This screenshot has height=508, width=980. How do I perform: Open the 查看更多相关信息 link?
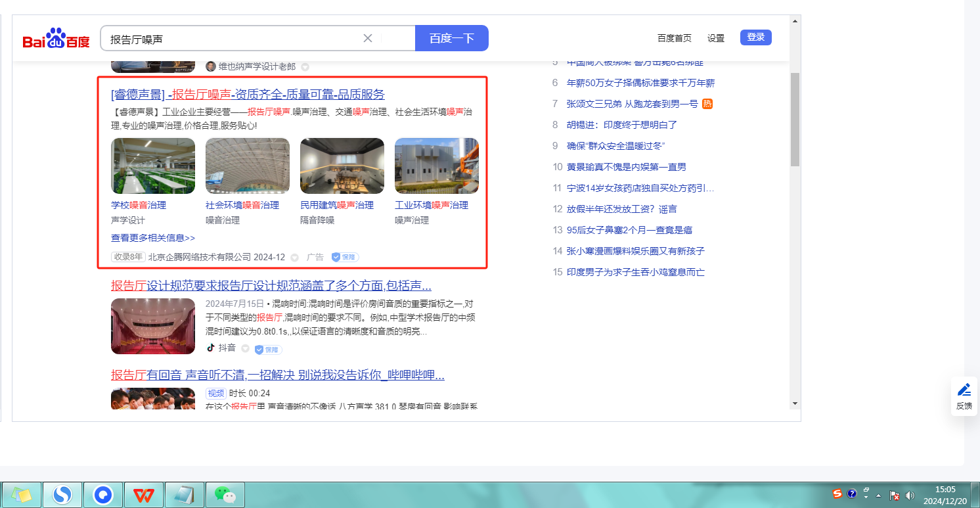153,238
